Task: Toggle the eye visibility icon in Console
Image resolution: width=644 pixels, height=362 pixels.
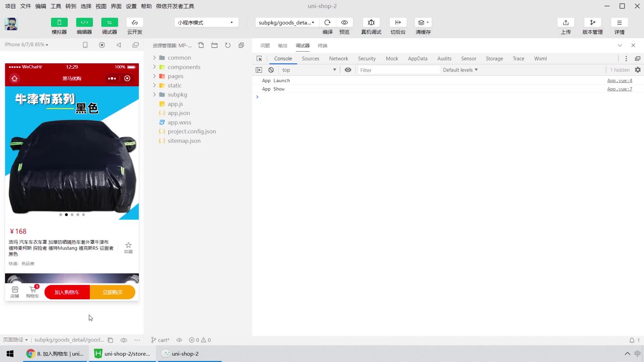Action: tap(348, 70)
